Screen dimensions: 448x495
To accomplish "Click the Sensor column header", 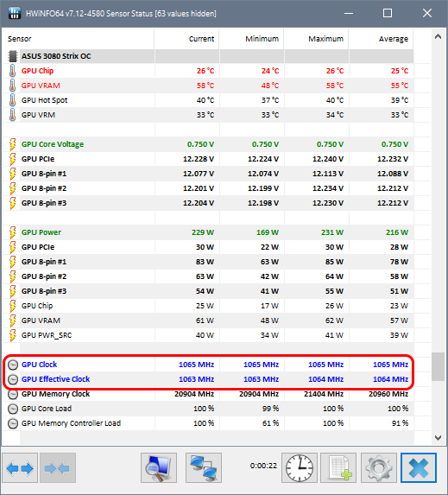I will 20,39.
